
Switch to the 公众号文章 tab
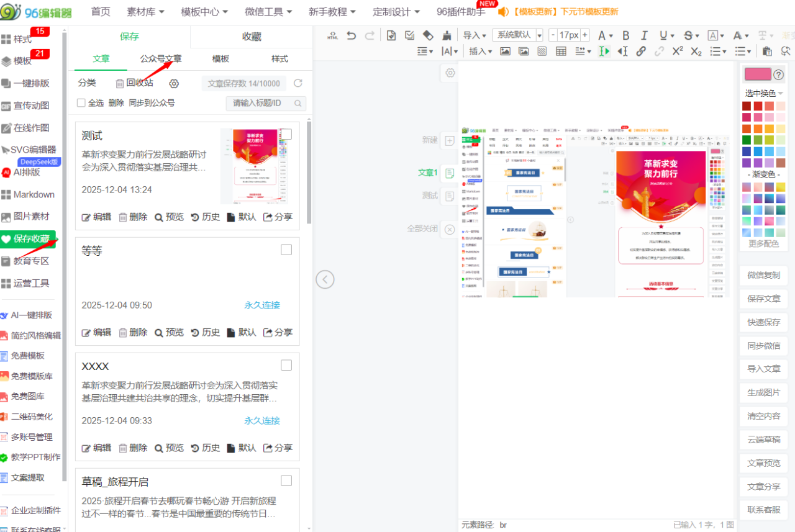coord(161,59)
